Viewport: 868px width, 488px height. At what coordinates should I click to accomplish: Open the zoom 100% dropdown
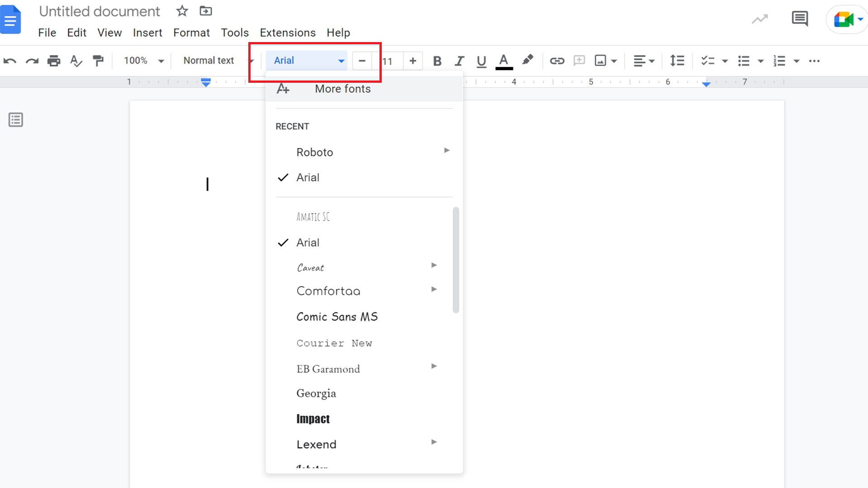click(x=143, y=61)
